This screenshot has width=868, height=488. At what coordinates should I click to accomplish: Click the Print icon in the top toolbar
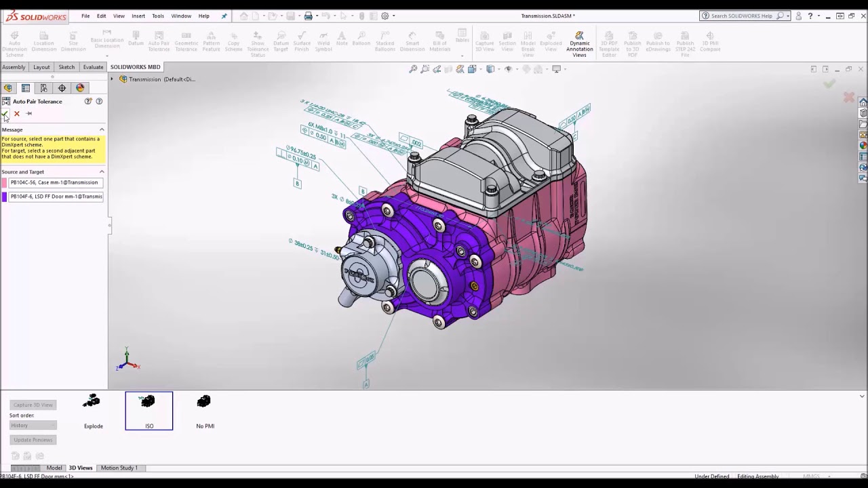pyautogui.click(x=308, y=16)
